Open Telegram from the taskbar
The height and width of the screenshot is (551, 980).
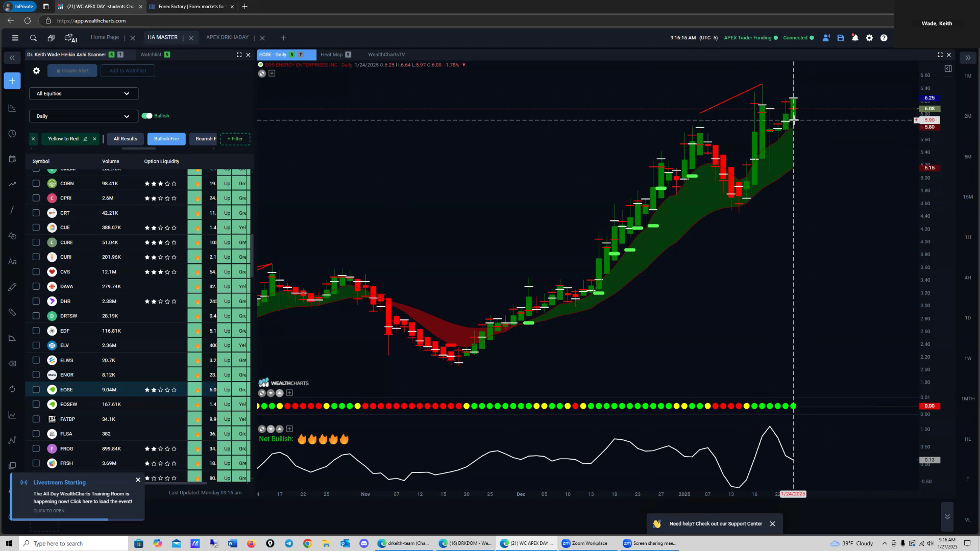[289, 543]
